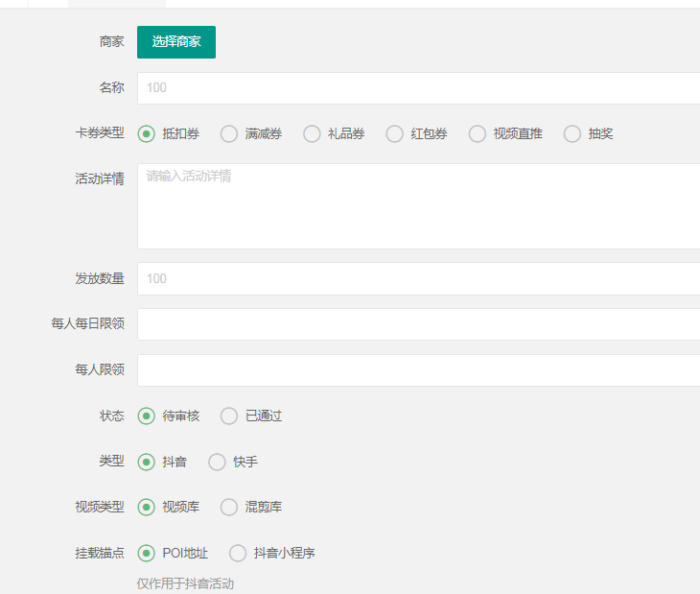Image resolution: width=700 pixels, height=594 pixels.
Task: Click the 每人每日限领 input field
Action: (x=418, y=324)
